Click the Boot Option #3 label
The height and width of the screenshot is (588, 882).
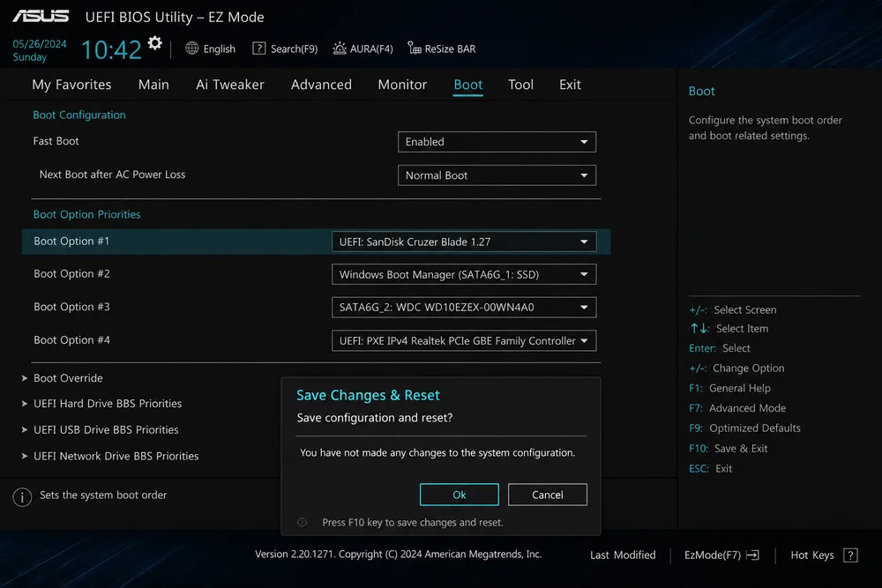pyautogui.click(x=71, y=307)
